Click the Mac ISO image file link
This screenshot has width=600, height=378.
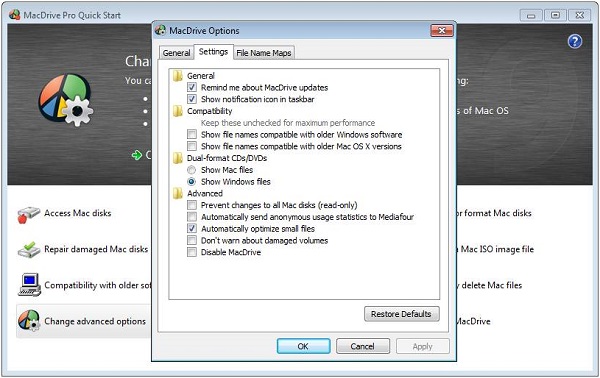coord(497,249)
